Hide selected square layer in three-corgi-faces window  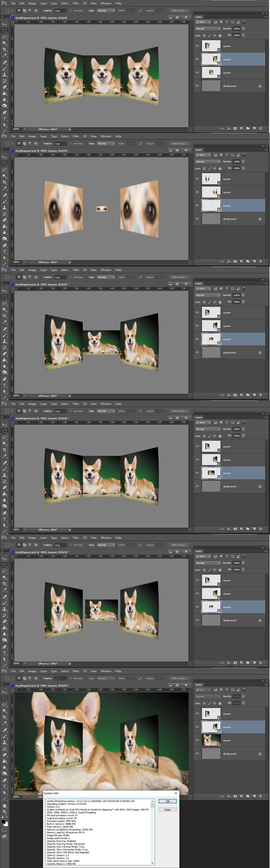(x=197, y=59)
